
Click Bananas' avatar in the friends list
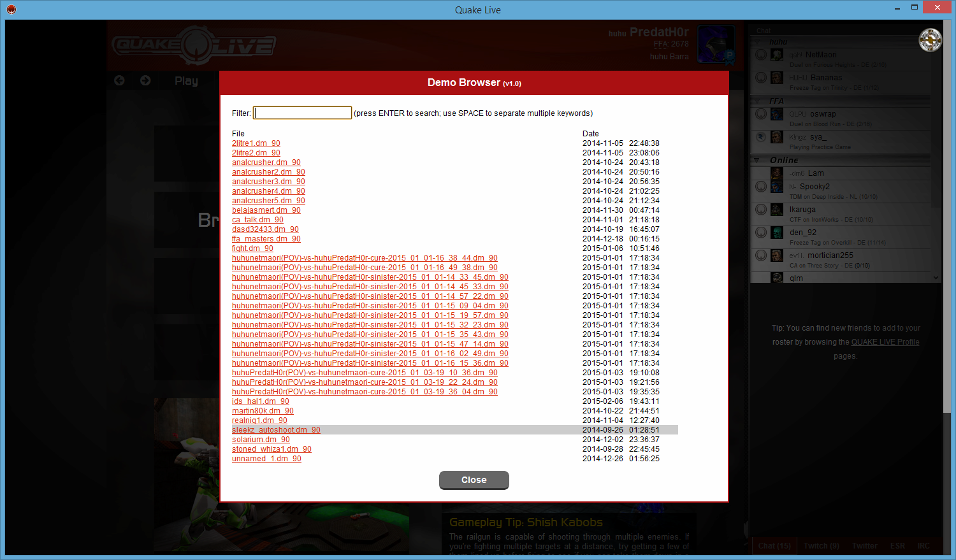click(777, 78)
